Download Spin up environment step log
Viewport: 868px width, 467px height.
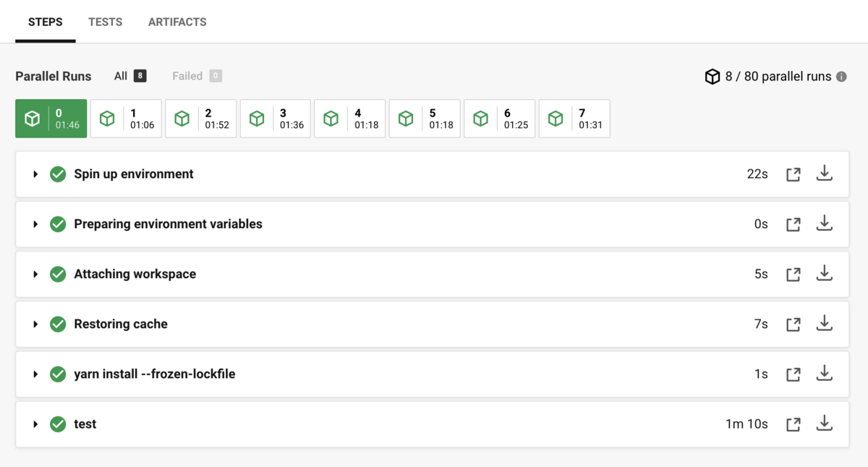click(825, 174)
